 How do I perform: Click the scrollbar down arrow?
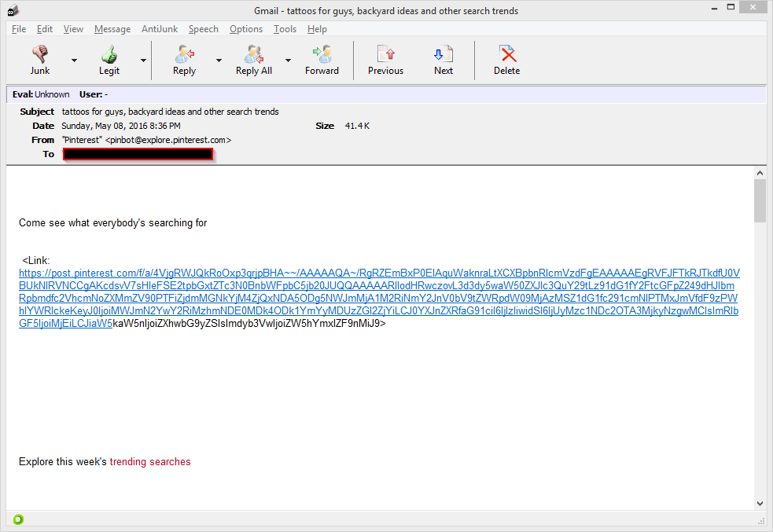click(760, 504)
